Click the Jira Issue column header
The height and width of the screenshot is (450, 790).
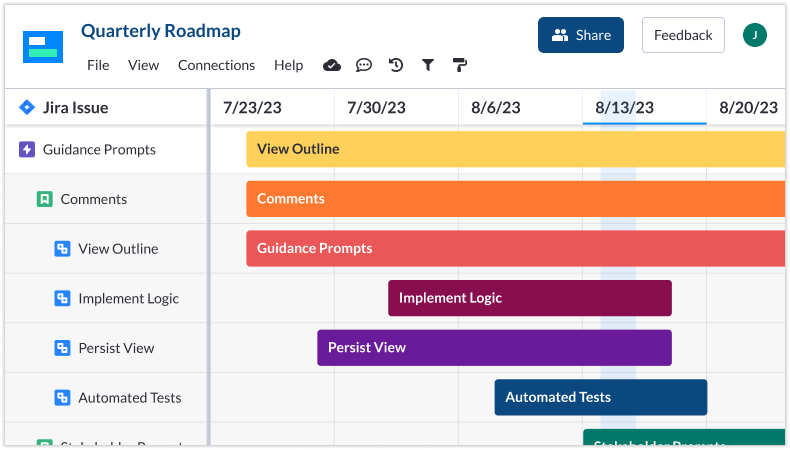pos(106,107)
